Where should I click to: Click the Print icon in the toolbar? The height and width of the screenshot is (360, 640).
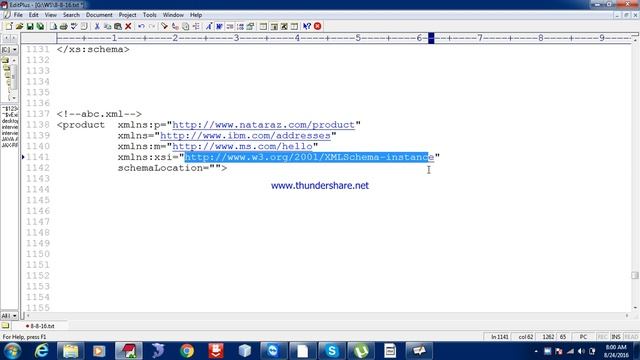coord(63,27)
